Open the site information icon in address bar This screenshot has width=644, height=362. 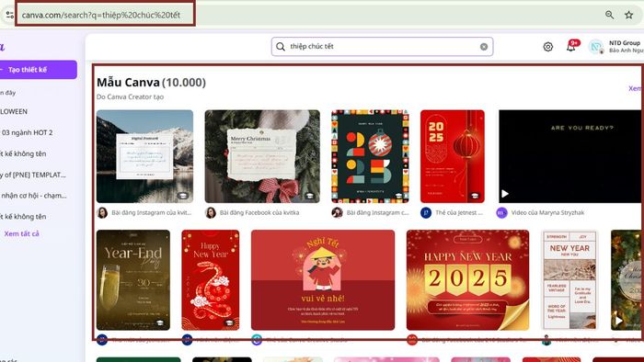pyautogui.click(x=9, y=16)
